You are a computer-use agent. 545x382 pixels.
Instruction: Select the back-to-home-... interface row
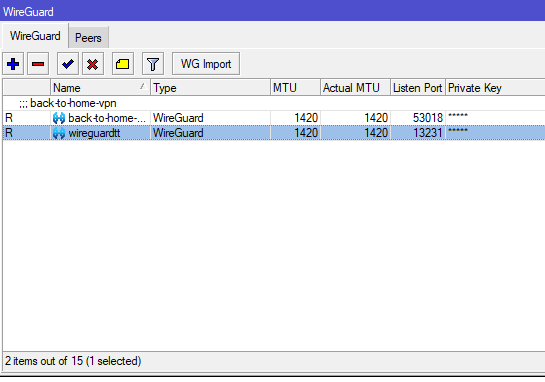click(x=274, y=118)
